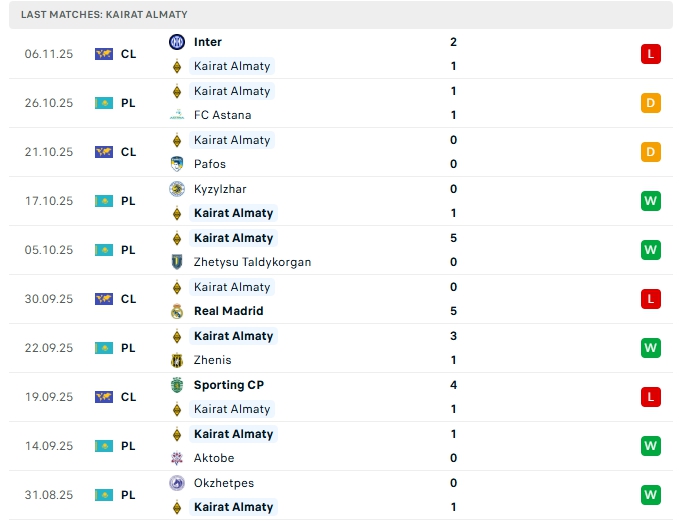Open the Real Madrid team link
The width and height of the screenshot is (682, 521).
[x=228, y=311]
